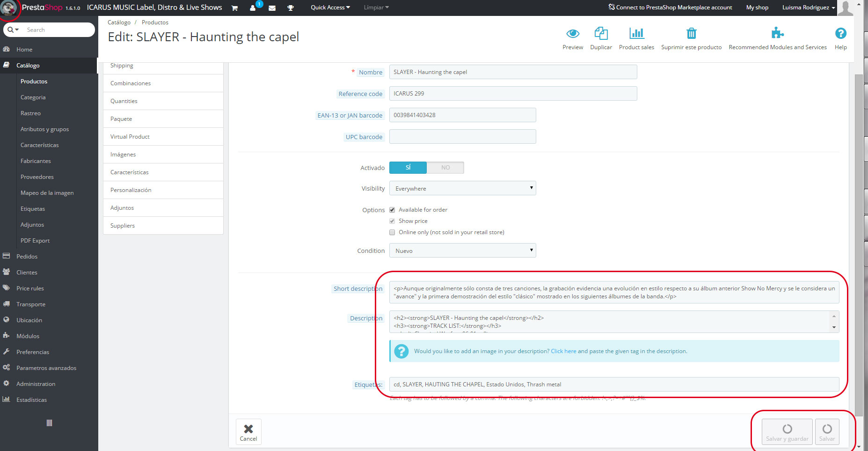Screen dimensions: 868x451
Task: Open the Suppliers product tab
Action: coord(163,226)
